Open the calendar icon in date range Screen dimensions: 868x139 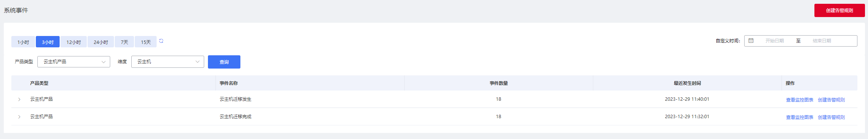click(x=751, y=41)
